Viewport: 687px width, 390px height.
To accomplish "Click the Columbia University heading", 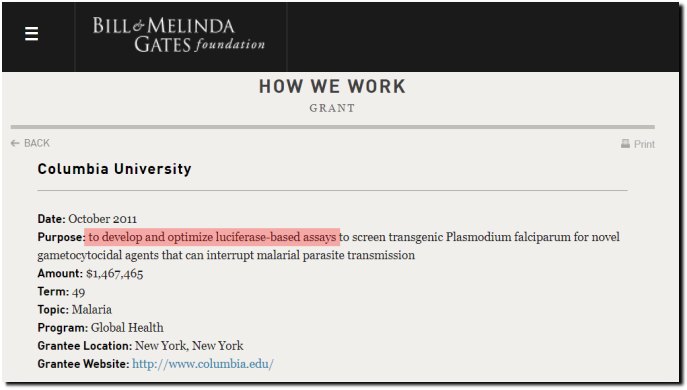I will tap(114, 169).
